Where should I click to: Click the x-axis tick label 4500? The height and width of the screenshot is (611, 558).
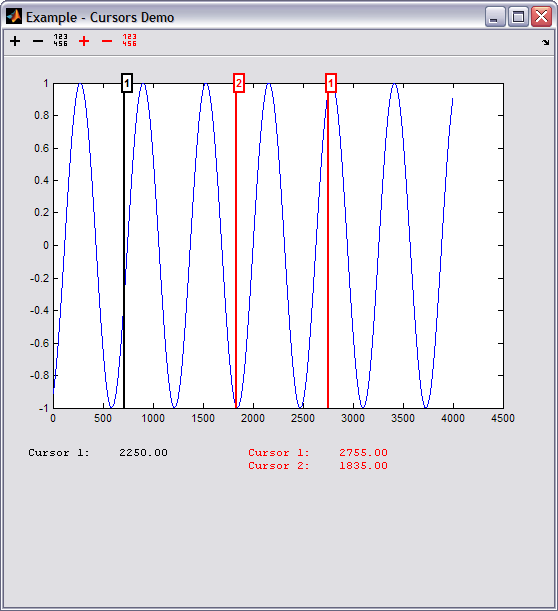(x=503, y=419)
